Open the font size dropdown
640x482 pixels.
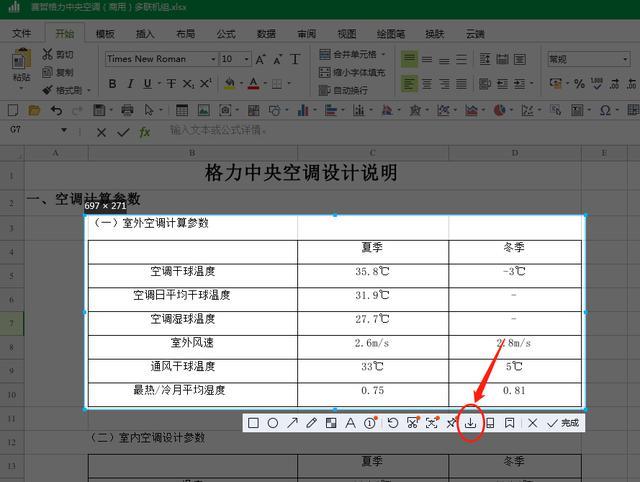click(x=247, y=60)
